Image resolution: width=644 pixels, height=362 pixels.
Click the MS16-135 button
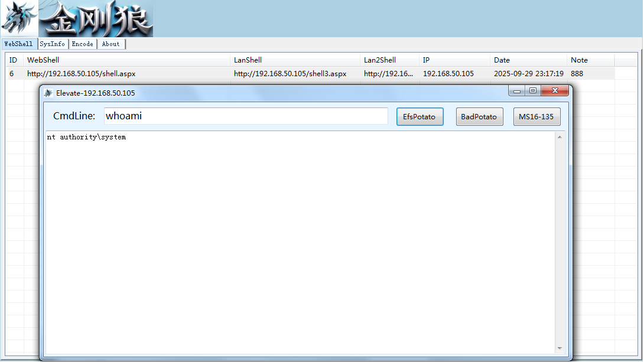pyautogui.click(x=536, y=116)
